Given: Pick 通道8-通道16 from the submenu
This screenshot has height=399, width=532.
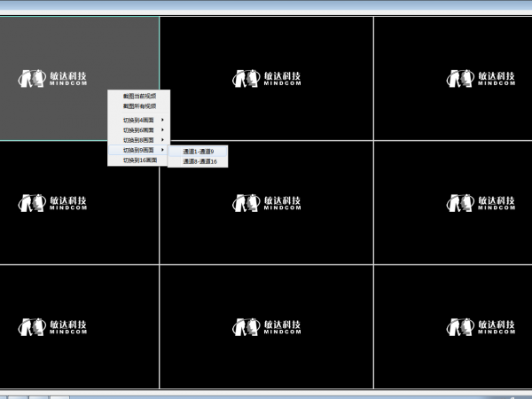Looking at the screenshot, I should 199,161.
